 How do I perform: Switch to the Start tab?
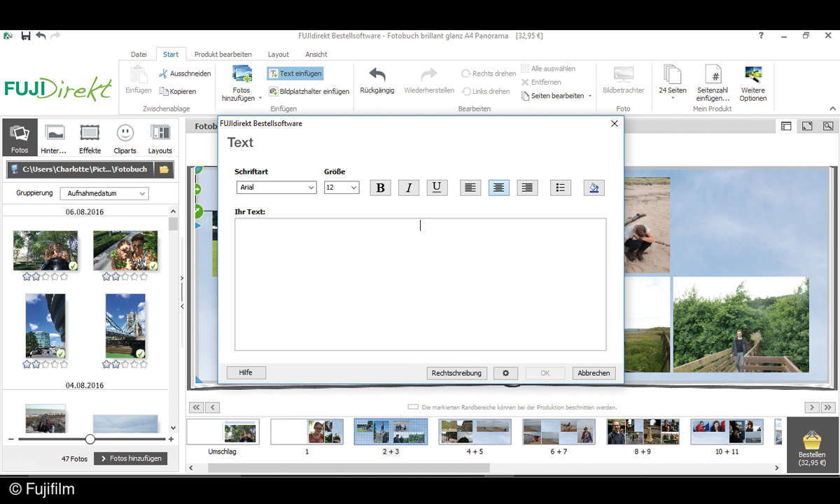[171, 54]
